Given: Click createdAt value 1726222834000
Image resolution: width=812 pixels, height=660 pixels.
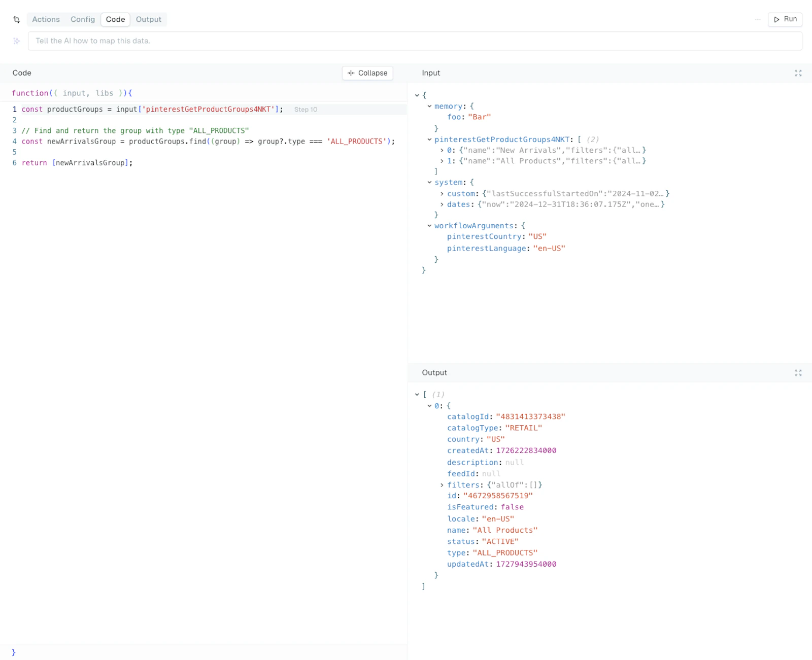Looking at the screenshot, I should tap(526, 451).
